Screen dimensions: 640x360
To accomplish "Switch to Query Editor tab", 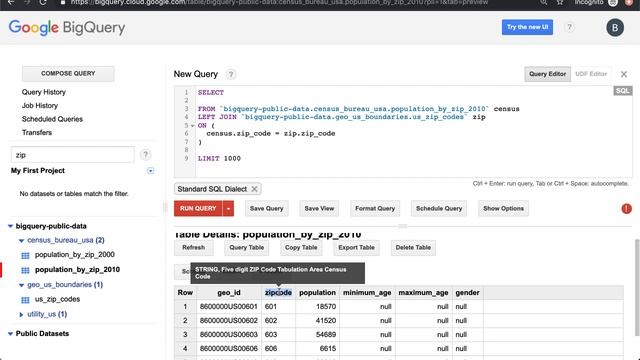I will pos(547,74).
